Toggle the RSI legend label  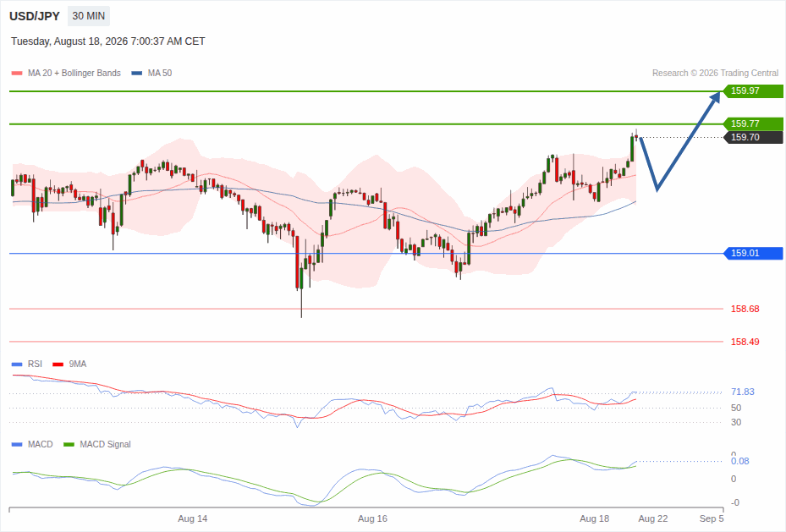[35, 365]
